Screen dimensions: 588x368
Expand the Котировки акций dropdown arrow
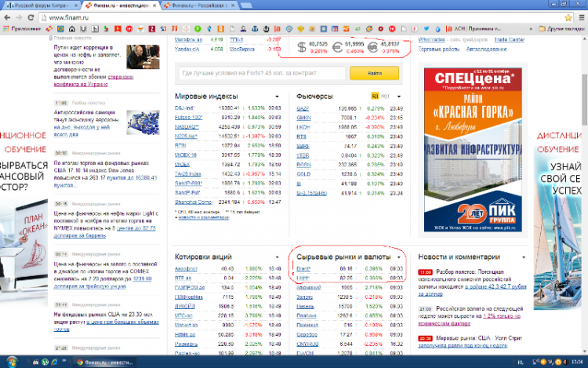pyautogui.click(x=277, y=257)
